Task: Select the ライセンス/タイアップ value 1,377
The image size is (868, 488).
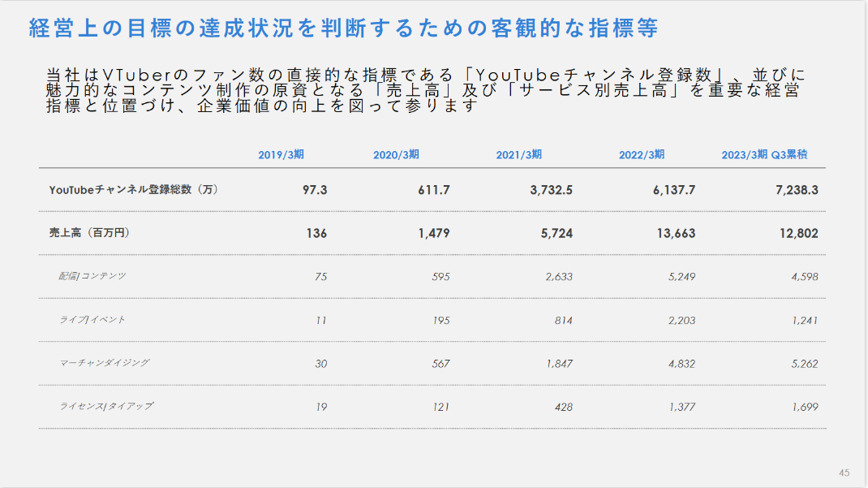Action: coord(682,407)
